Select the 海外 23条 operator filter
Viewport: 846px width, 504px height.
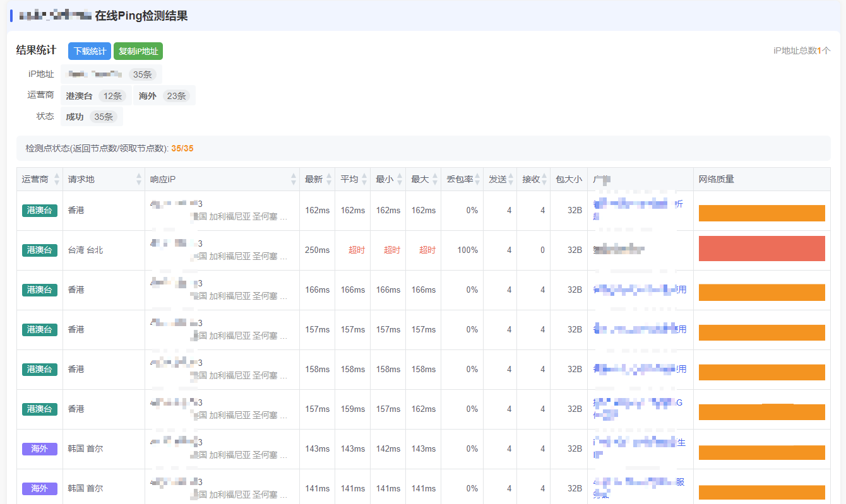pos(164,96)
